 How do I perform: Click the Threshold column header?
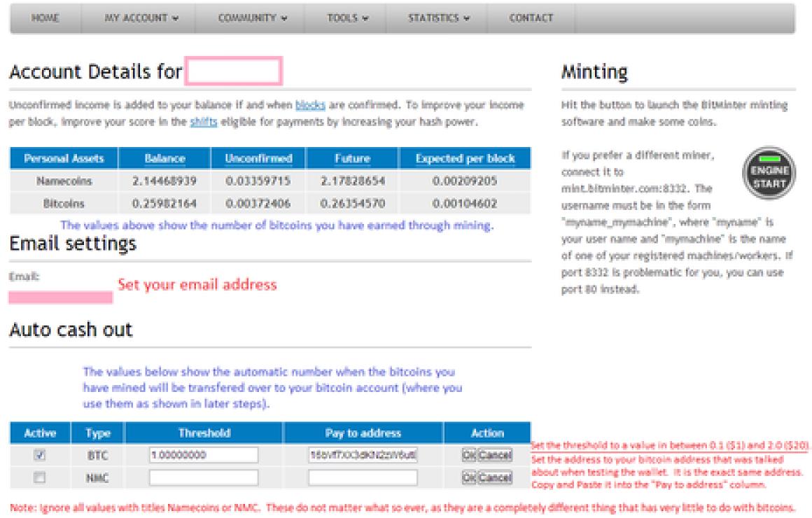pos(204,433)
